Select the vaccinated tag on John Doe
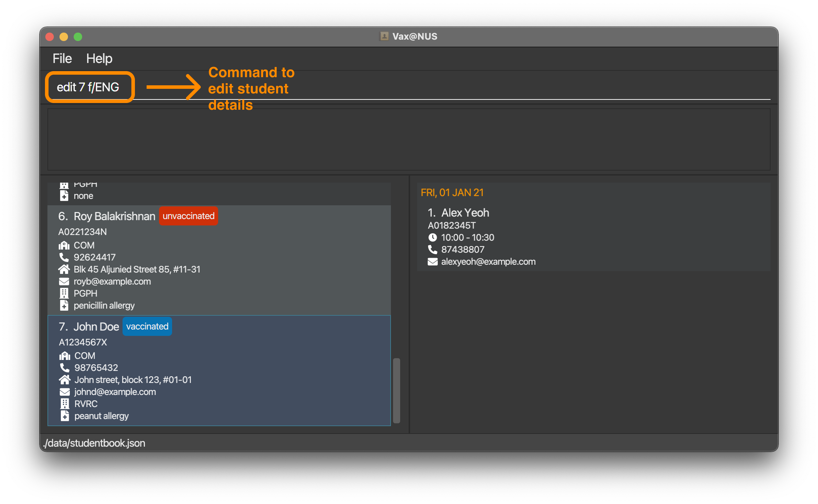Image resolution: width=818 pixels, height=504 pixels. pos(147,326)
